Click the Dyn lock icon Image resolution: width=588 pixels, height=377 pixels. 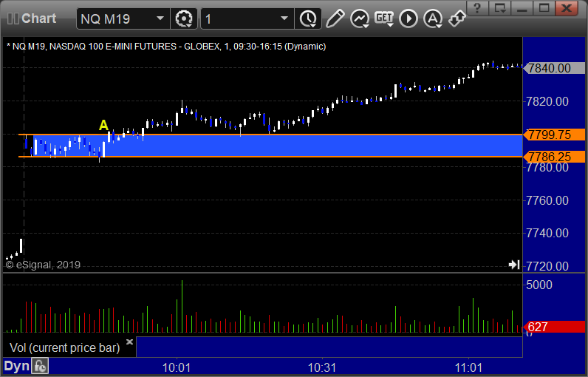(x=40, y=367)
